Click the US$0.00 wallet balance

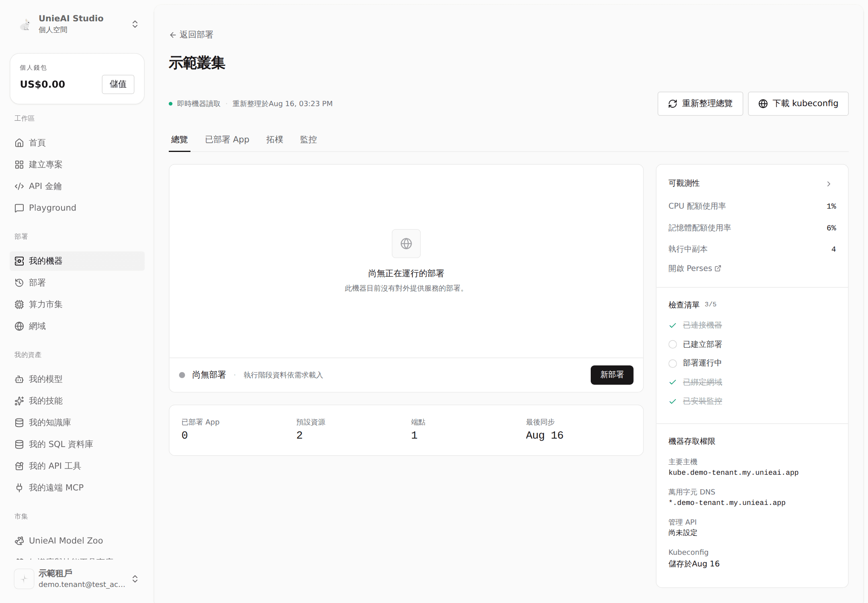click(x=43, y=84)
